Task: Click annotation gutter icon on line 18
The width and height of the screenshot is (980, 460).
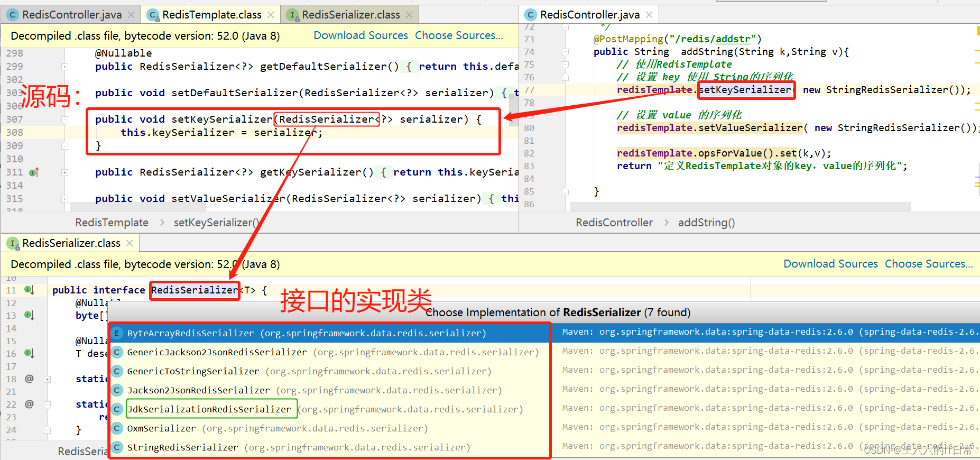Action: click(29, 379)
